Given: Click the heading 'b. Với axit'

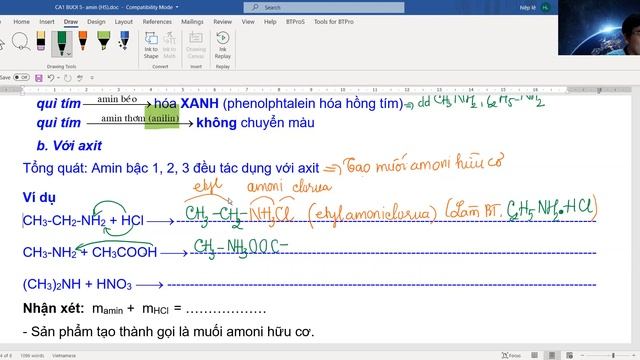Looking at the screenshot, I should point(69,146).
